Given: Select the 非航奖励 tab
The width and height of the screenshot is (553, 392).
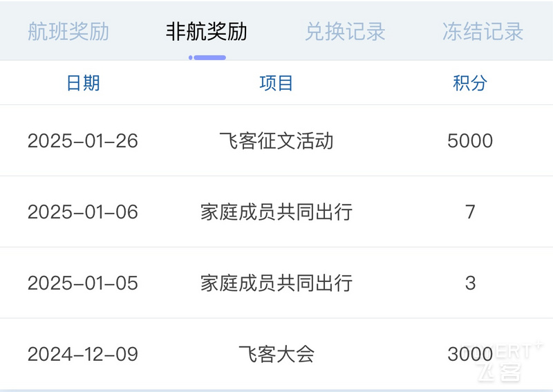Looking at the screenshot, I should coord(206,31).
